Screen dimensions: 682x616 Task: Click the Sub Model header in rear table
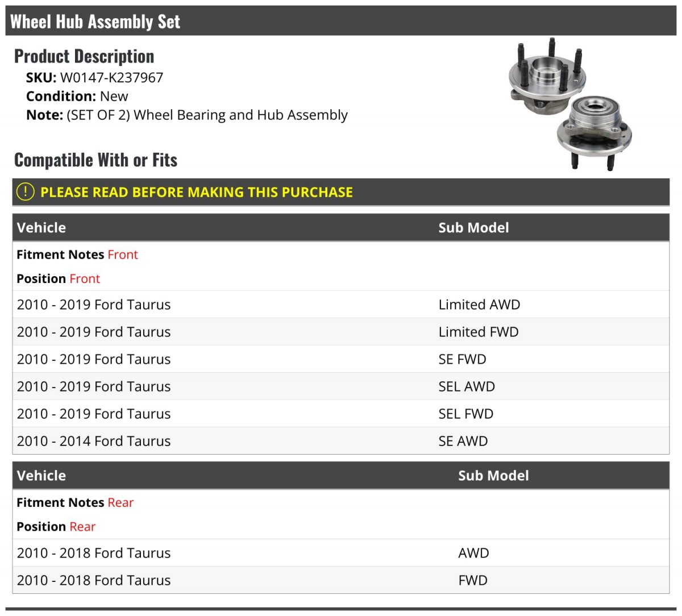click(493, 476)
